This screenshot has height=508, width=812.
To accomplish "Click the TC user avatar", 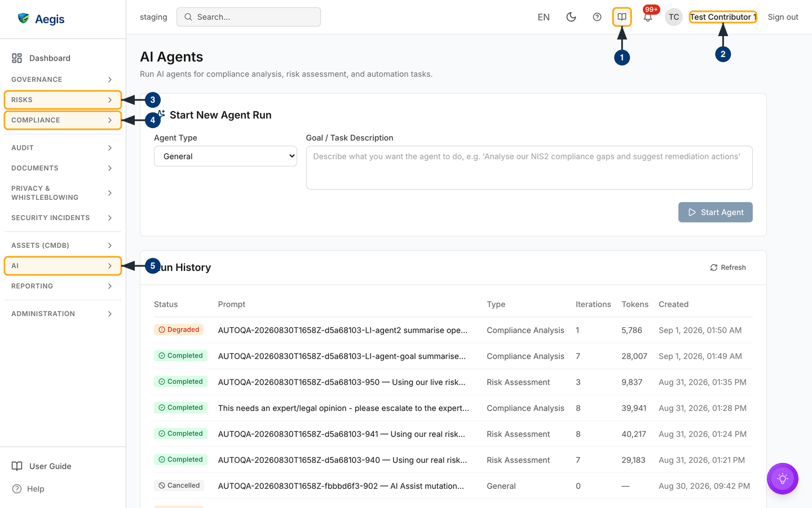I will [x=674, y=17].
